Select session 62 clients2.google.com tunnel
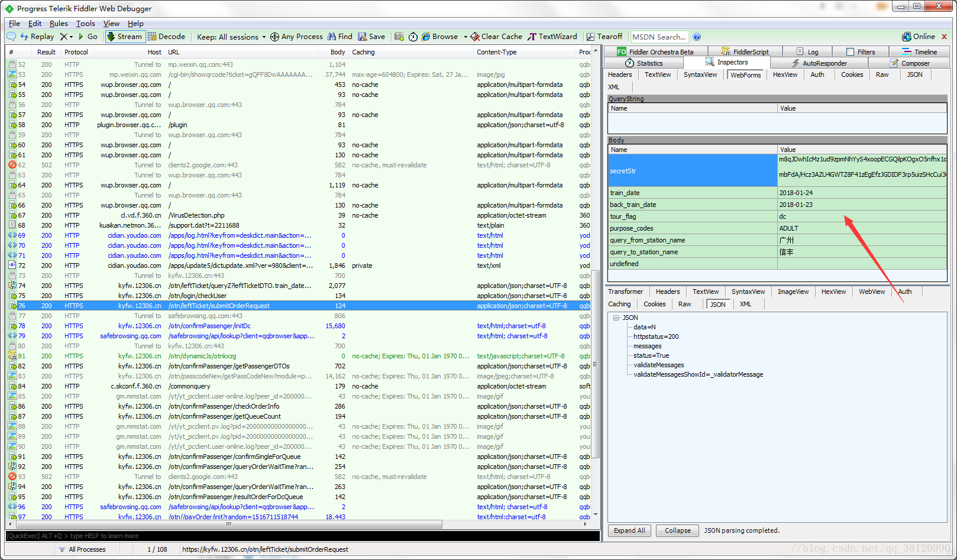Screen dimensions: 957x560 (x=298, y=165)
